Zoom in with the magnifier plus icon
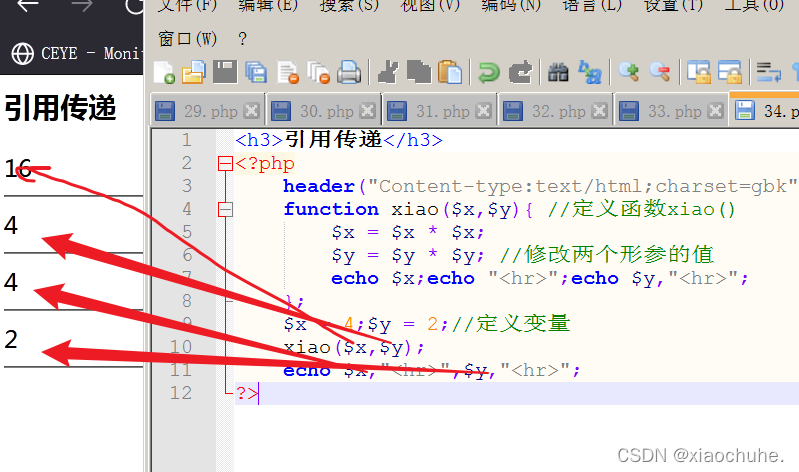Viewport: 799px width, 472px height. click(629, 72)
